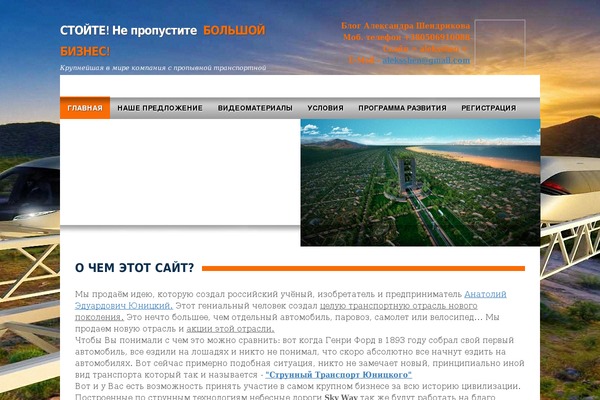
Task: Click the empty photo frame in header
Action: coord(500,44)
